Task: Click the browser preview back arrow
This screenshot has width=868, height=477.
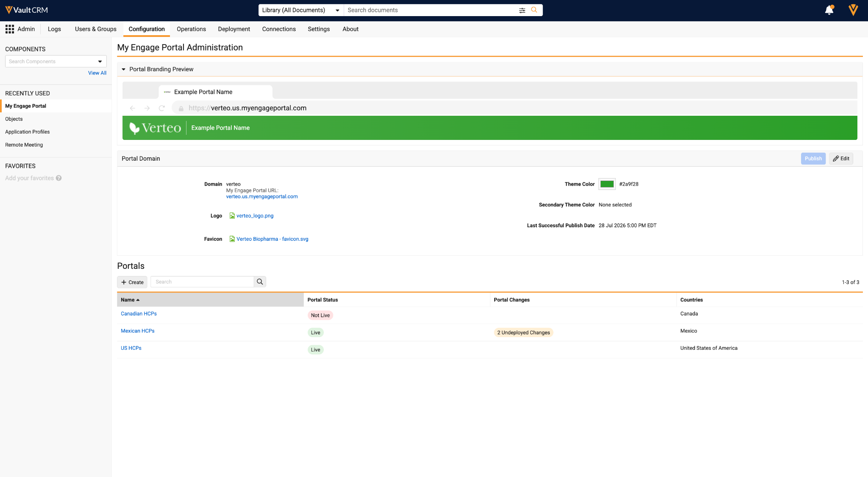Action: click(x=132, y=108)
